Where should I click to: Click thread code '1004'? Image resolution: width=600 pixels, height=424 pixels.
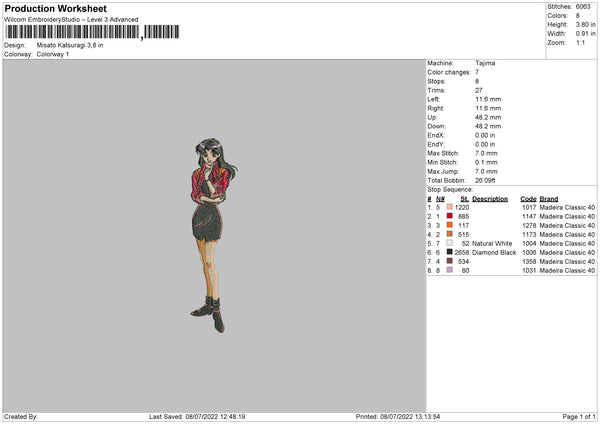coord(529,243)
